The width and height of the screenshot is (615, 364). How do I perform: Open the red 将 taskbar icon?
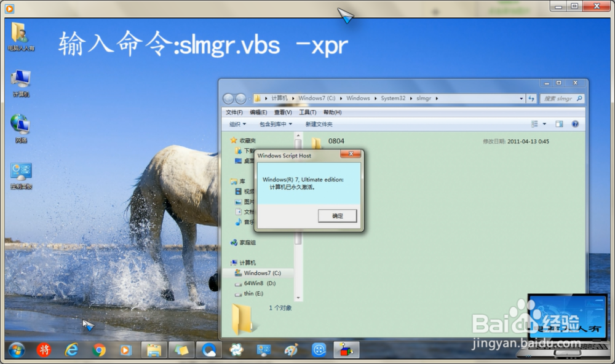(x=44, y=349)
